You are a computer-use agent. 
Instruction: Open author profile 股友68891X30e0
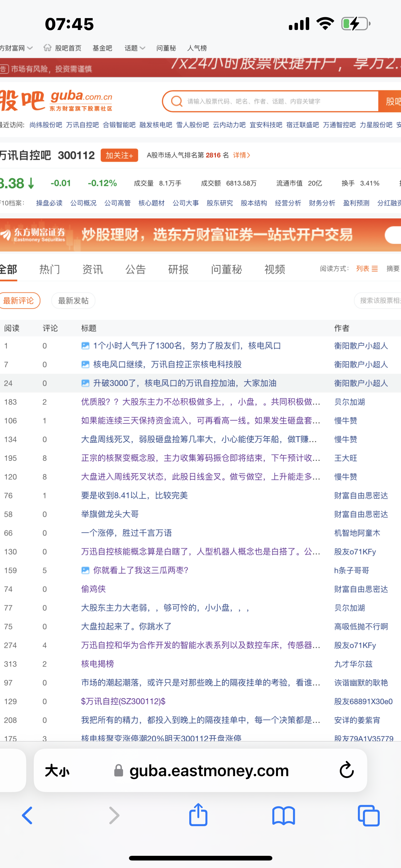(363, 701)
